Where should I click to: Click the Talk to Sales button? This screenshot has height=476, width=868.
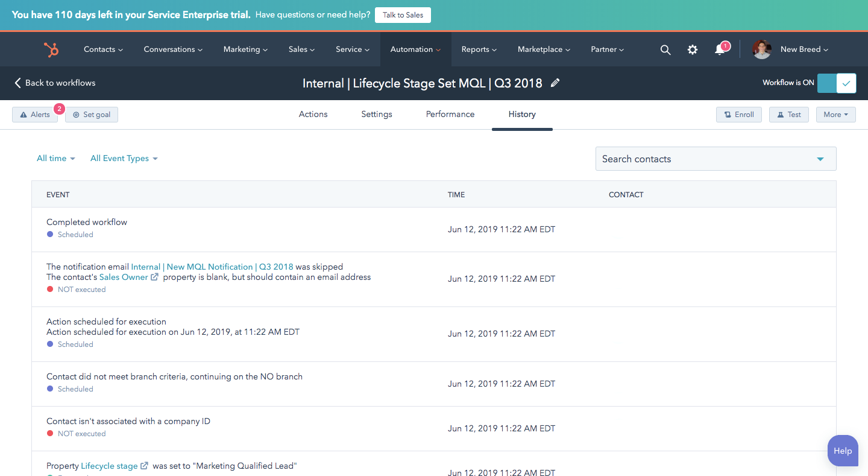pos(403,15)
